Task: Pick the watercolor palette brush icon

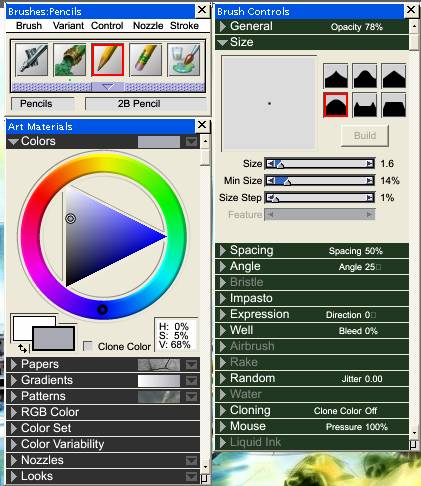Action: (184, 60)
